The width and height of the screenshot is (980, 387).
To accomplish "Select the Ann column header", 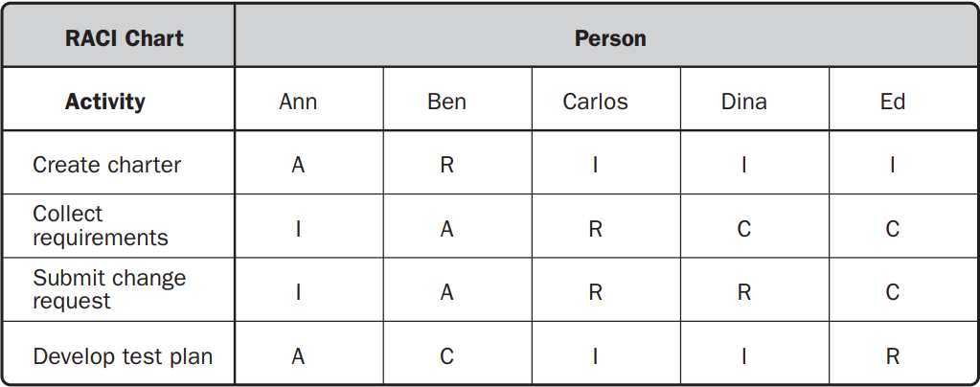I will [x=298, y=102].
